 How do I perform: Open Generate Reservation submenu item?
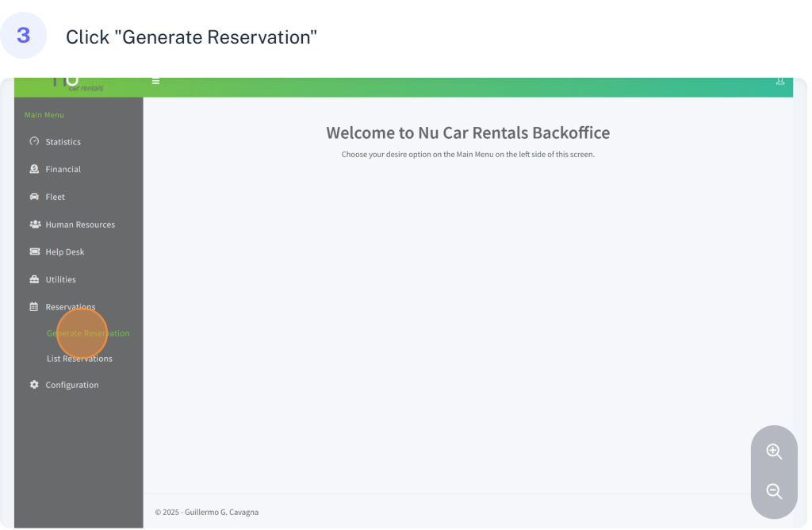pyautogui.click(x=88, y=333)
